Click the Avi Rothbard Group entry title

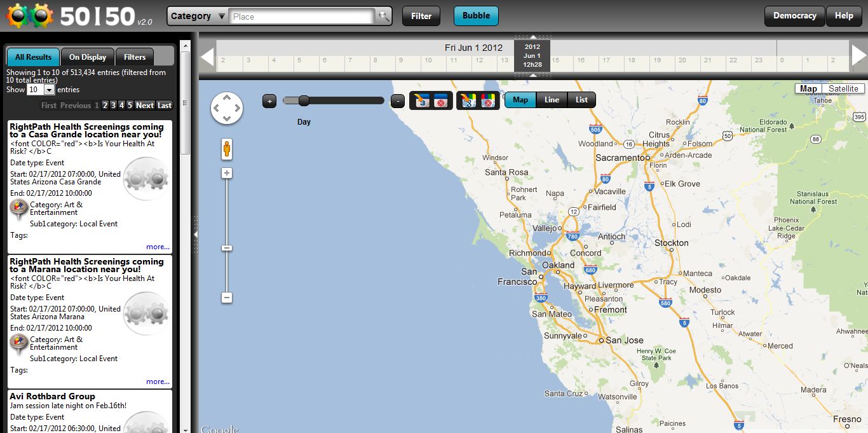52,396
